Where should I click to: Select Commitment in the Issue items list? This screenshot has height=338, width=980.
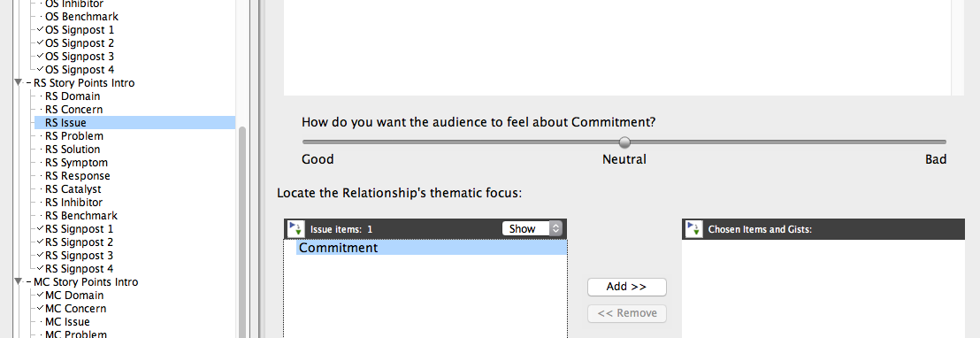[432, 248]
